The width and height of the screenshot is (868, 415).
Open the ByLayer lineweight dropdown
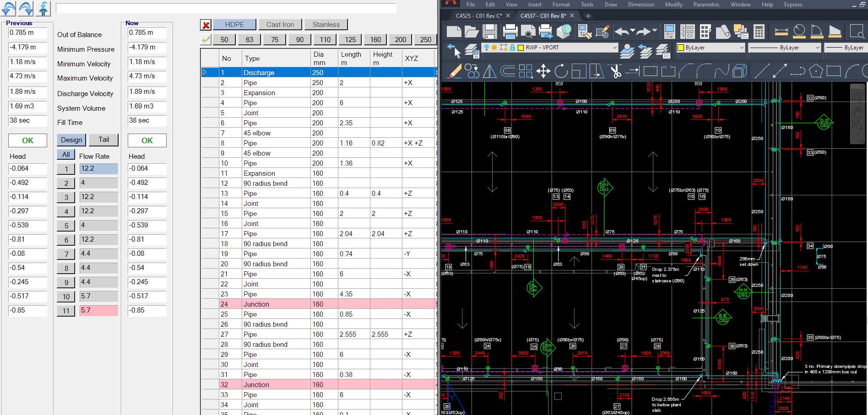pyautogui.click(x=846, y=48)
